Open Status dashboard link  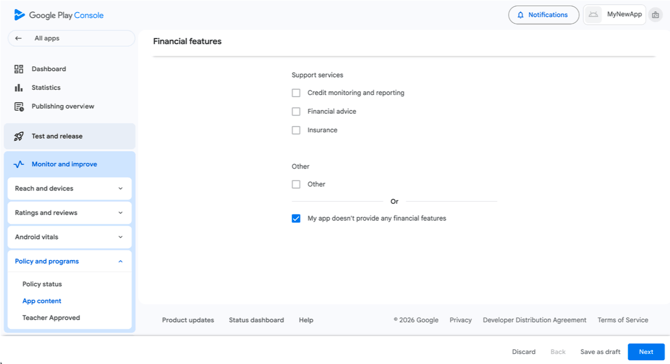(256, 320)
